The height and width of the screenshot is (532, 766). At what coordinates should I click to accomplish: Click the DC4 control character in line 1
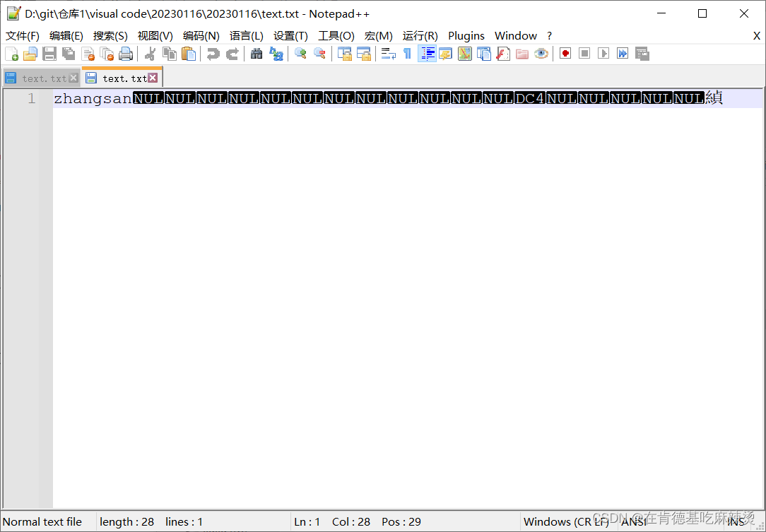click(529, 99)
